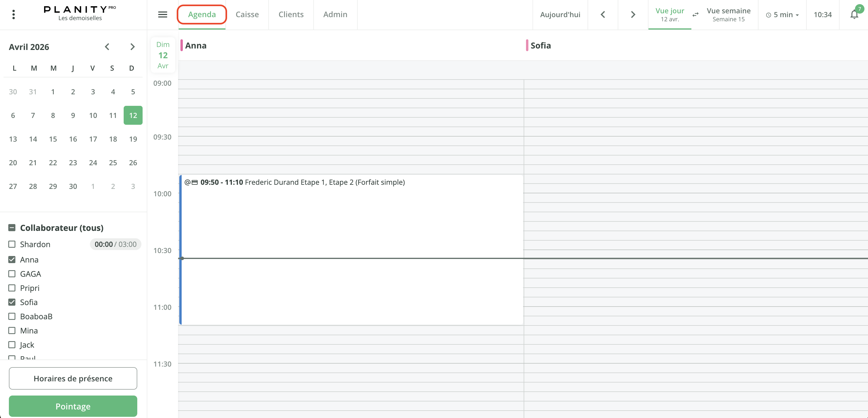Click the three-dot options icon
868x418 pixels.
pos(14,14)
